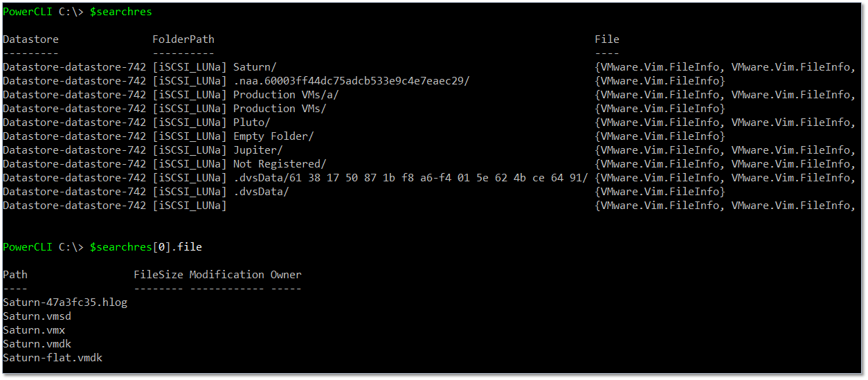
Task: Click the FolderPath column header
Action: click(x=183, y=39)
